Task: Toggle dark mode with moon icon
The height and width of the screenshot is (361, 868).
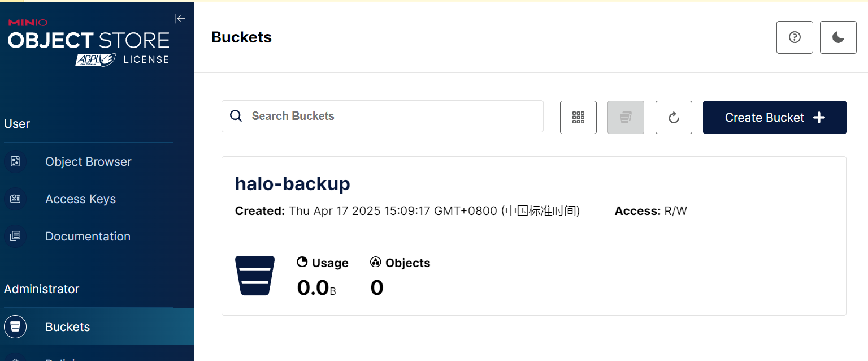Action: [838, 37]
